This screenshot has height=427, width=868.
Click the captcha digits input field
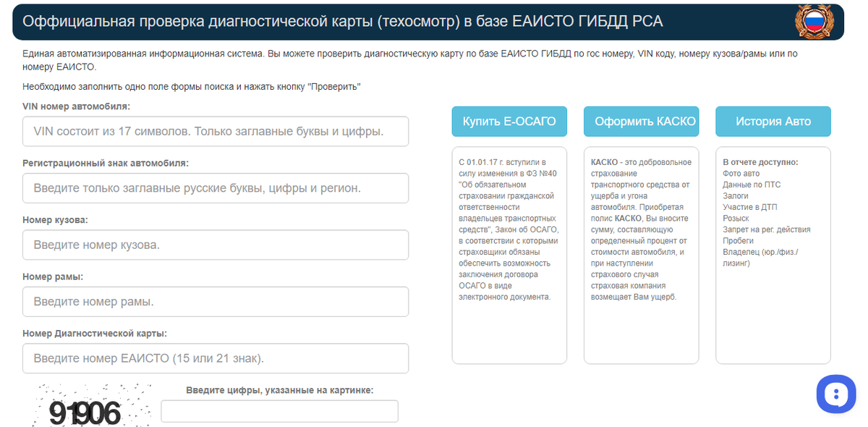[x=279, y=411]
